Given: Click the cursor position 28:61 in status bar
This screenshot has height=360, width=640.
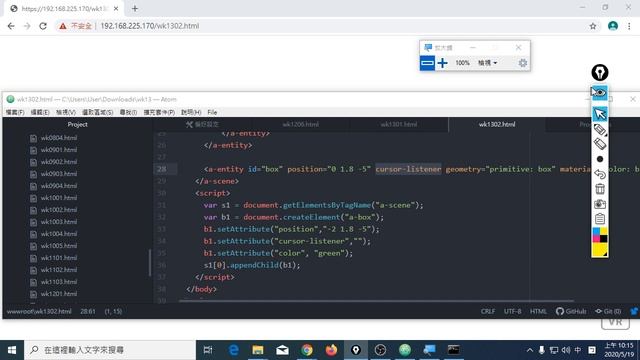Looking at the screenshot, I should click(88, 311).
